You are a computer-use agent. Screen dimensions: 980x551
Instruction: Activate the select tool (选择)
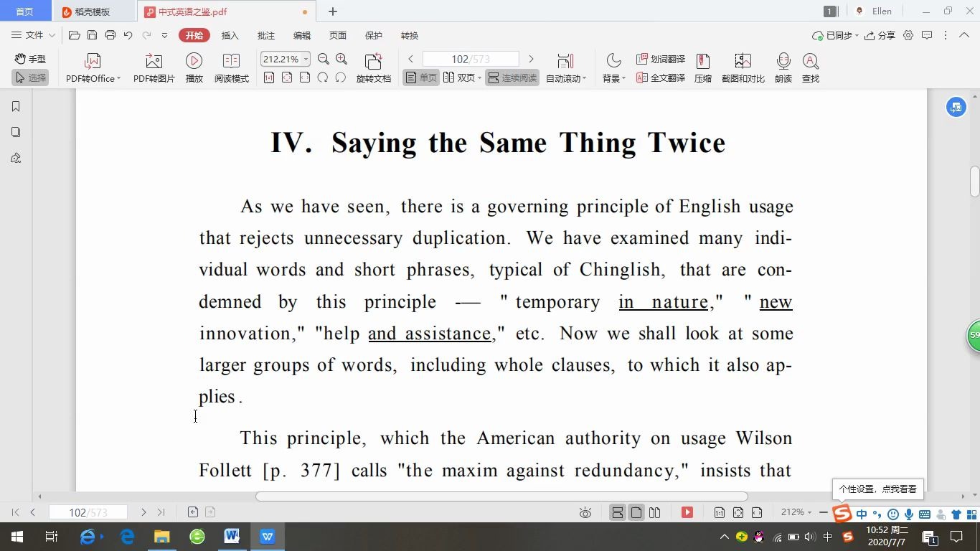[30, 77]
